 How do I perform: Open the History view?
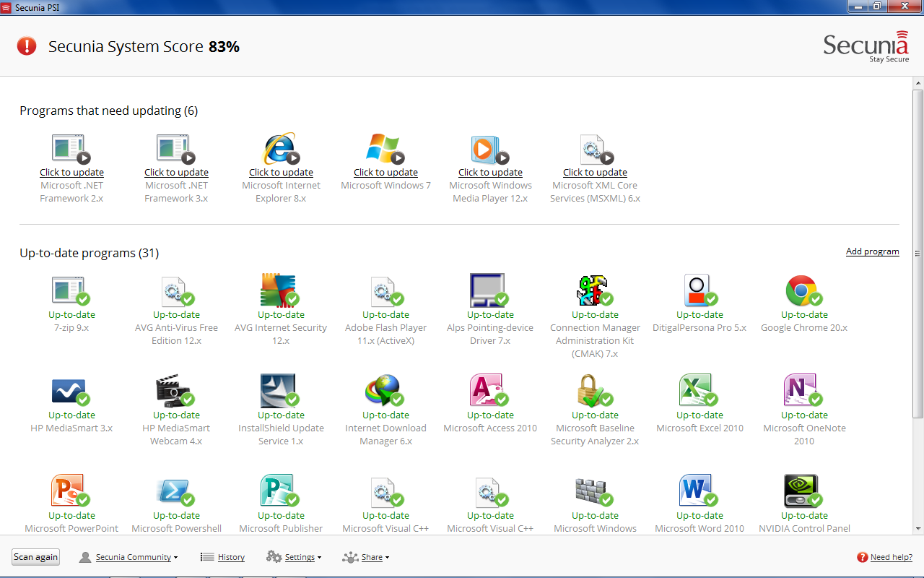pyautogui.click(x=230, y=557)
